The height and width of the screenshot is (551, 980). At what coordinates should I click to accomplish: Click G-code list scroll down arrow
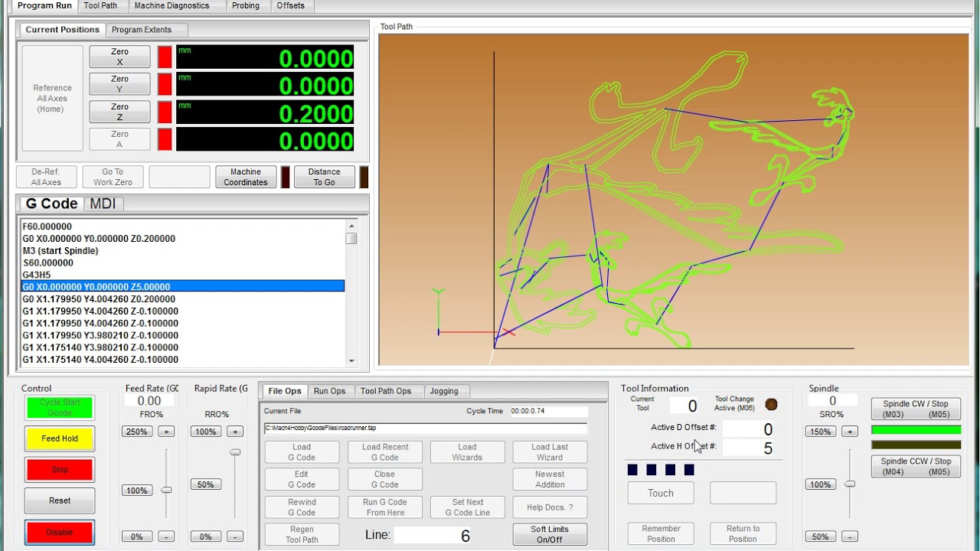click(351, 360)
